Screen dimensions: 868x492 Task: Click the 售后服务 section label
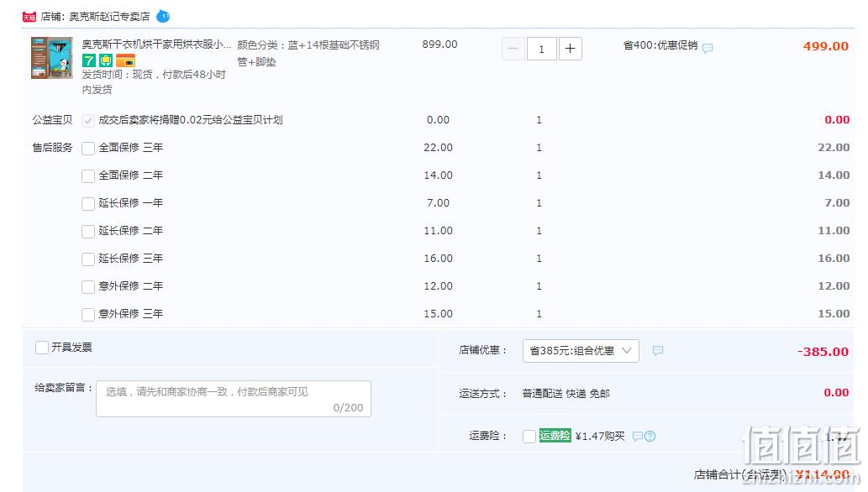53,148
